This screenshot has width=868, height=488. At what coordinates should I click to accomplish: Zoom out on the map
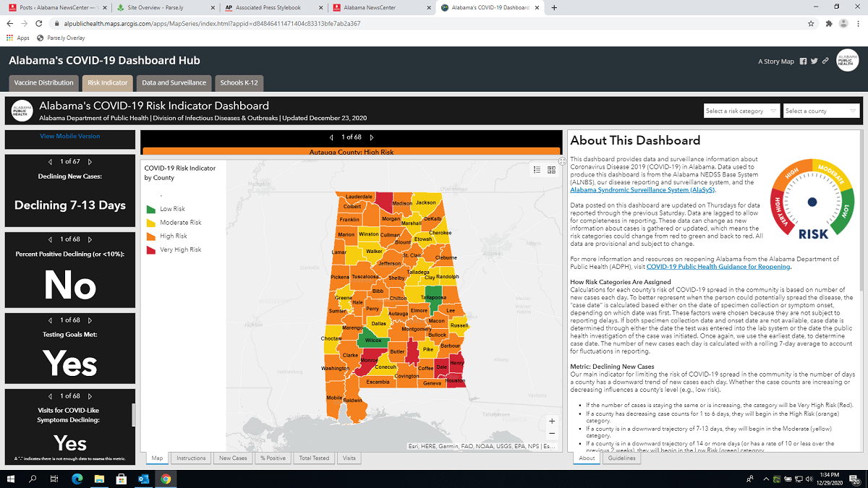(x=552, y=433)
